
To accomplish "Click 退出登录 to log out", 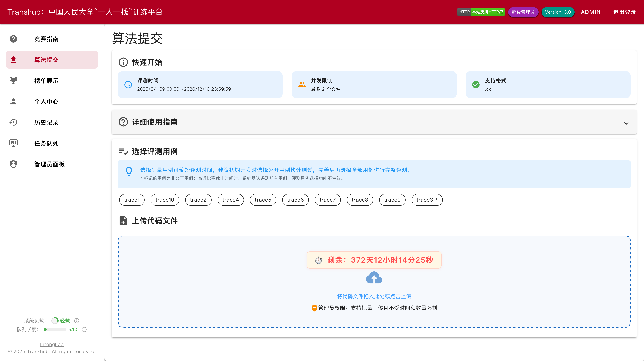I will (x=624, y=12).
